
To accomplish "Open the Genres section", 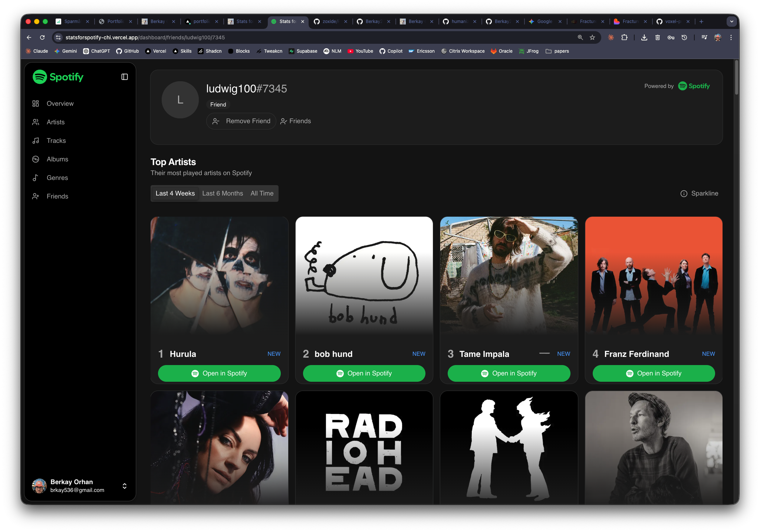I will 57,177.
